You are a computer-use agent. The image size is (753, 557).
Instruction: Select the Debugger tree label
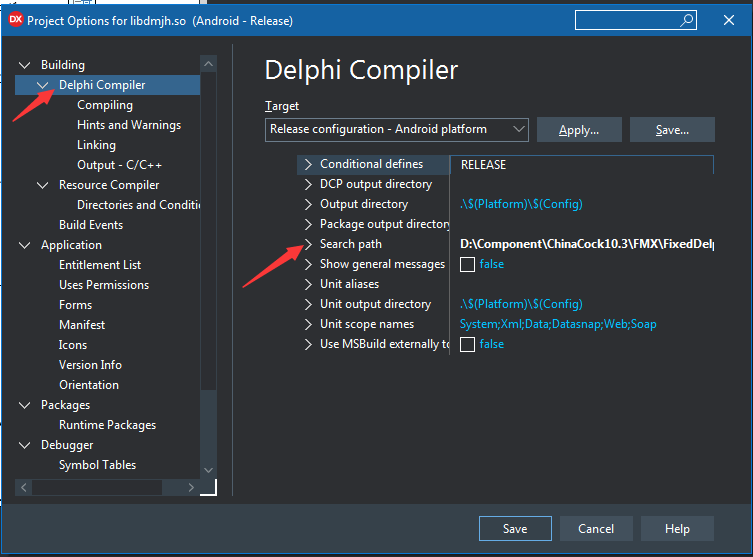[67, 445]
